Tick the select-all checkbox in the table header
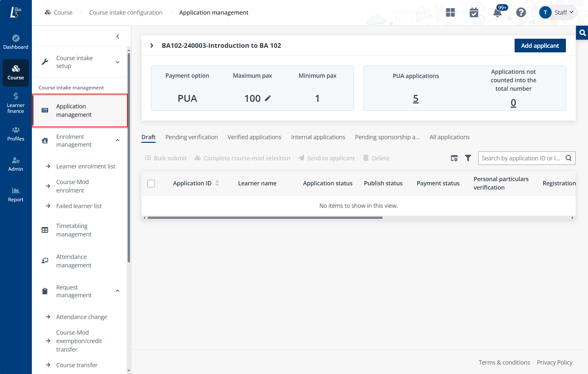 (151, 183)
